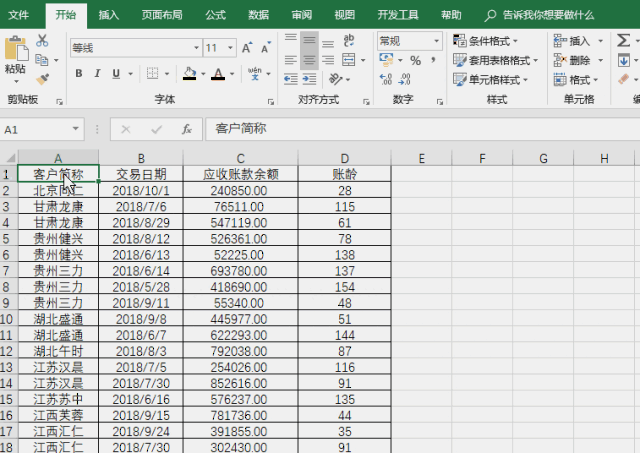Apply comma style

click(x=433, y=60)
